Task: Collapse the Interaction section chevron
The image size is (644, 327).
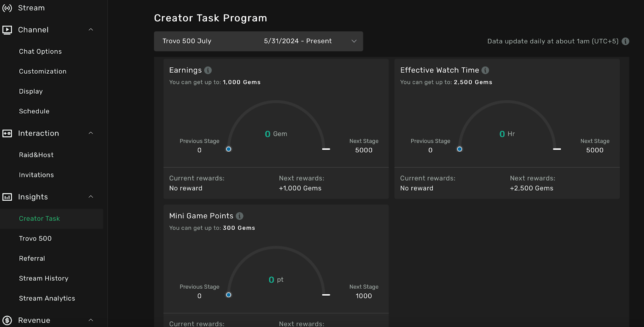Action: 91,133
